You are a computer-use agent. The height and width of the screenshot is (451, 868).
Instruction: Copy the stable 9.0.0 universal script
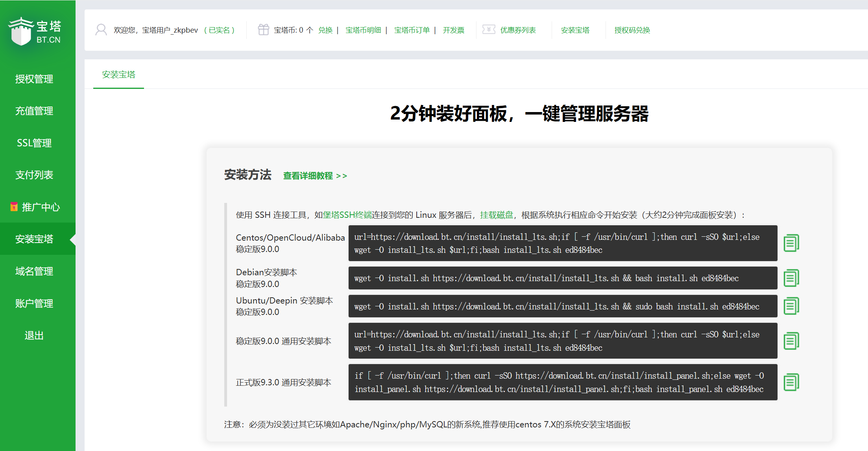coord(791,341)
